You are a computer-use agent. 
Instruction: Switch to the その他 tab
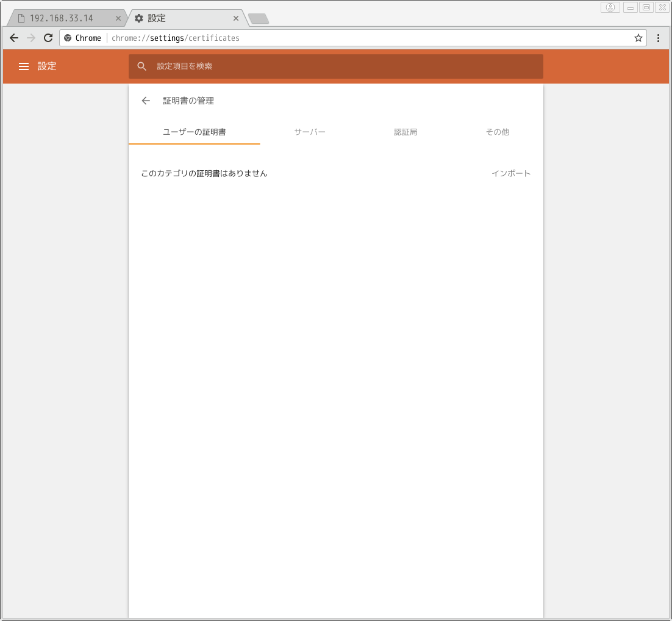(497, 132)
